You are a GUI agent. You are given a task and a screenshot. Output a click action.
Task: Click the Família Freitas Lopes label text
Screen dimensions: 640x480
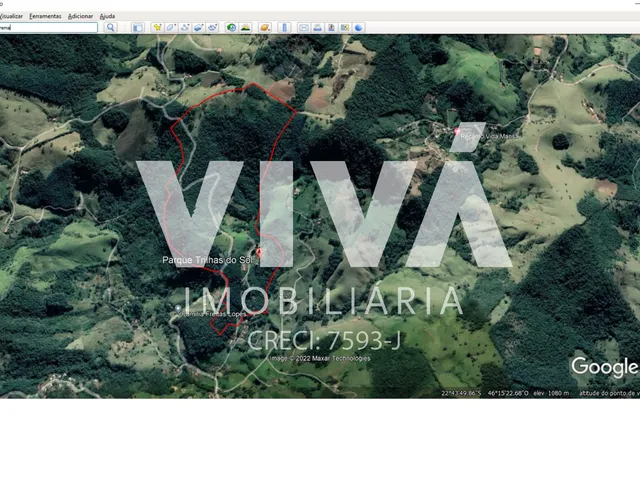(x=214, y=314)
